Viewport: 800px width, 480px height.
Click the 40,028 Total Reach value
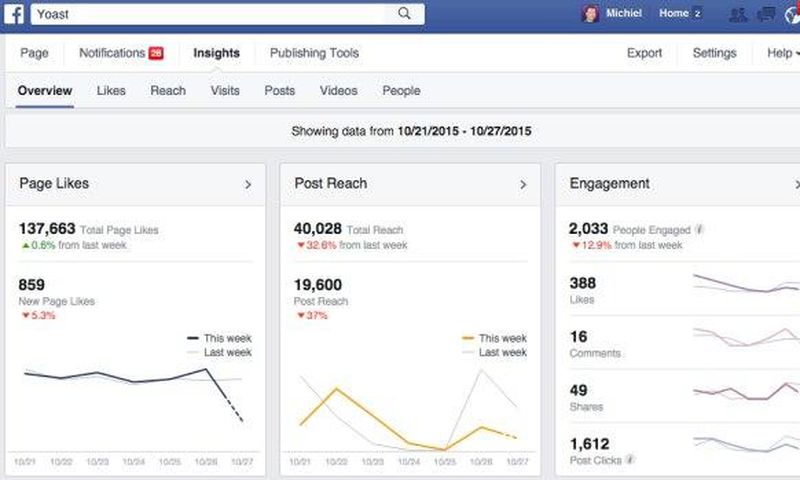(x=317, y=229)
